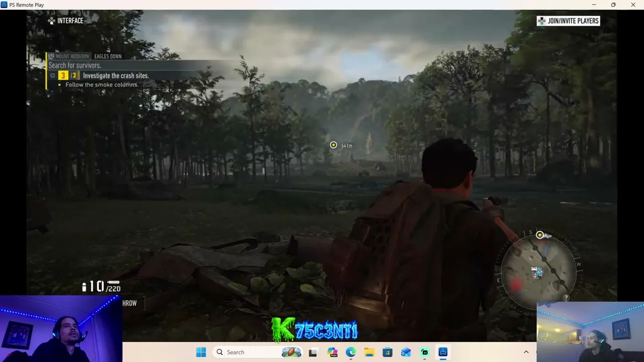Click the bottom-right webcam overlay
Viewport: 644px width, 362px height.
[590, 332]
